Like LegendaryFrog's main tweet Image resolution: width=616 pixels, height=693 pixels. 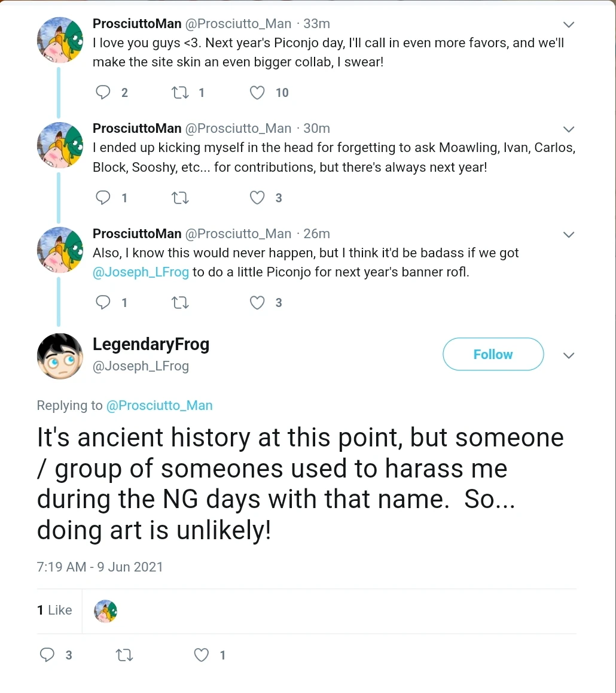click(x=202, y=655)
